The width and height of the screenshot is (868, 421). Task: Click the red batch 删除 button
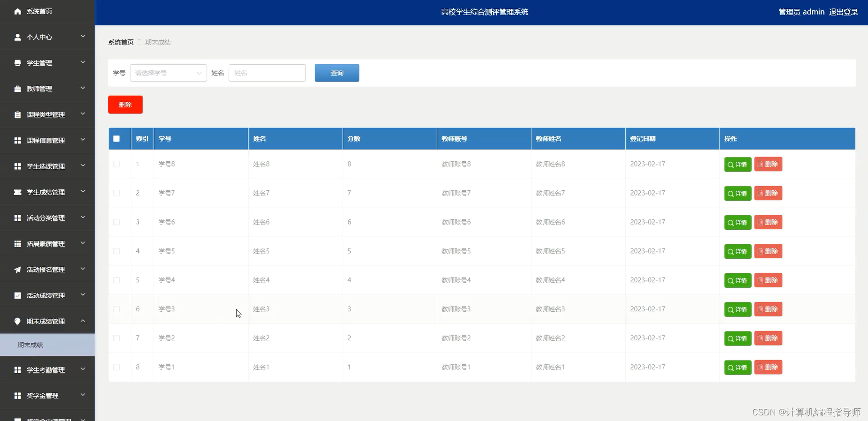click(126, 105)
